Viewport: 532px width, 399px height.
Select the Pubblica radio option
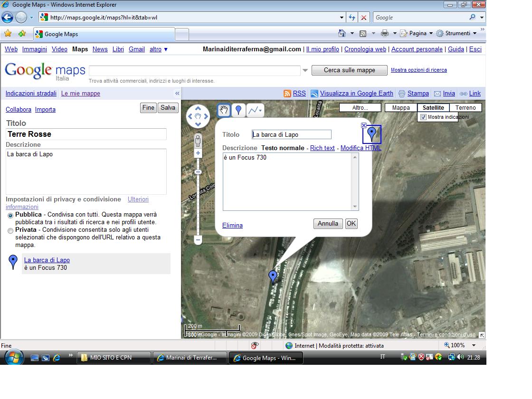[x=10, y=216]
